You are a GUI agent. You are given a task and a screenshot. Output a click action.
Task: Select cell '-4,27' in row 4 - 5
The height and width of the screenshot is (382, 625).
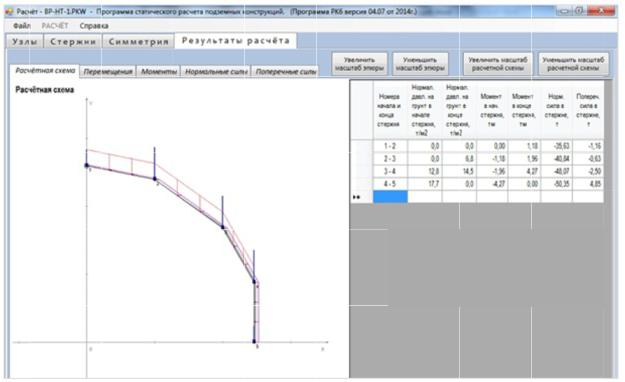click(x=492, y=184)
